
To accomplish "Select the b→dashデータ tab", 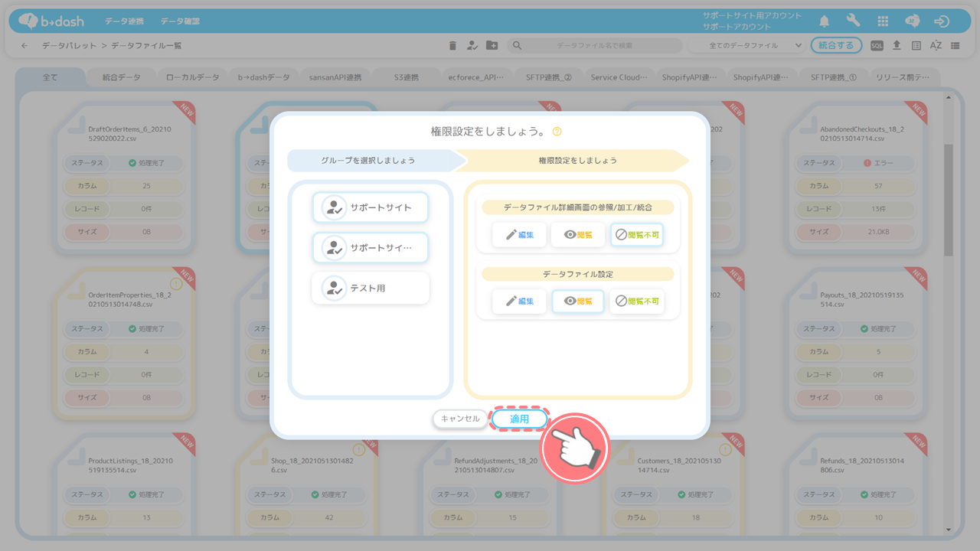I will (263, 77).
